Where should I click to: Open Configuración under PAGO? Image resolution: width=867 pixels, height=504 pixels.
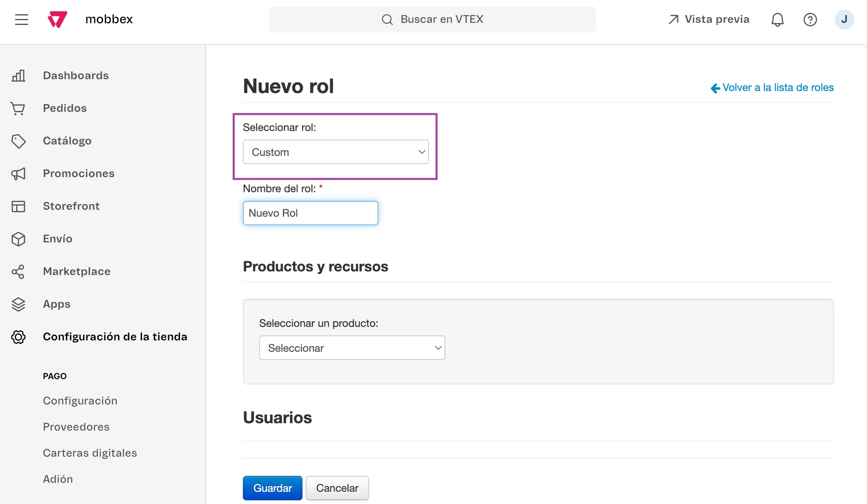pyautogui.click(x=80, y=401)
